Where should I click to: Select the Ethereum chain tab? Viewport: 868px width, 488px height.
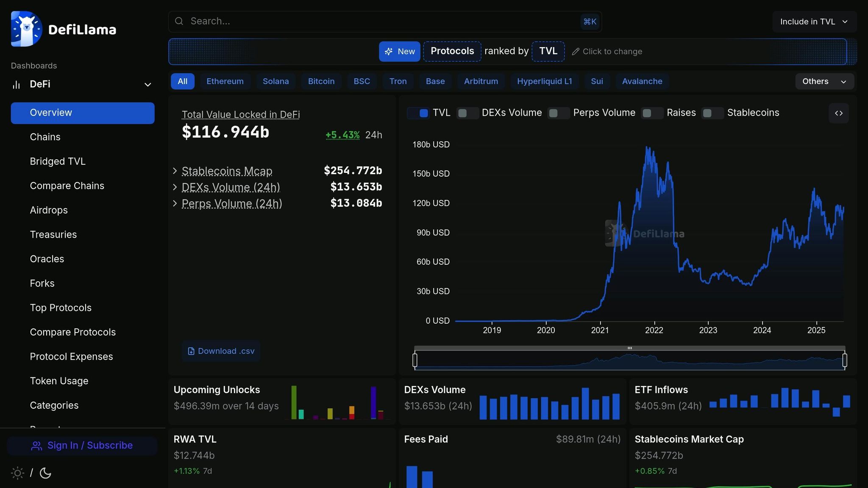point(225,81)
